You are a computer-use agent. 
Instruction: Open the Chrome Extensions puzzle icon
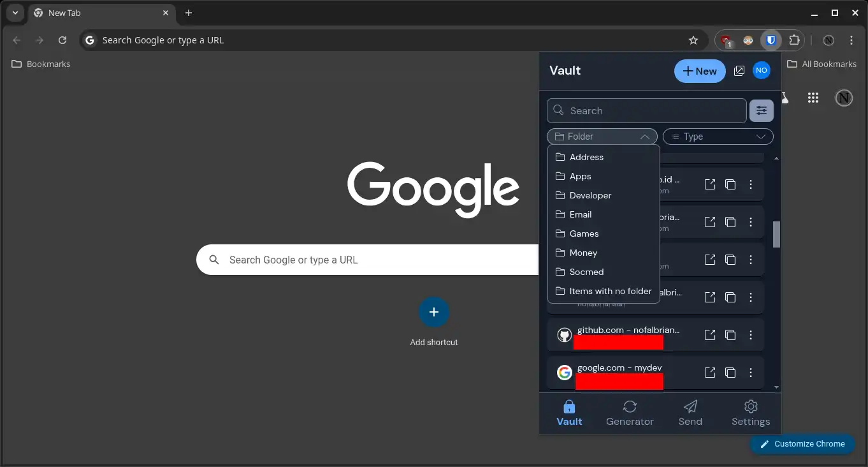click(x=794, y=40)
